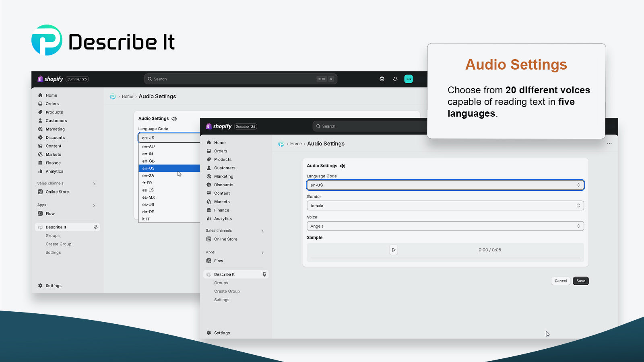Choose es-US from the language list

click(x=169, y=204)
